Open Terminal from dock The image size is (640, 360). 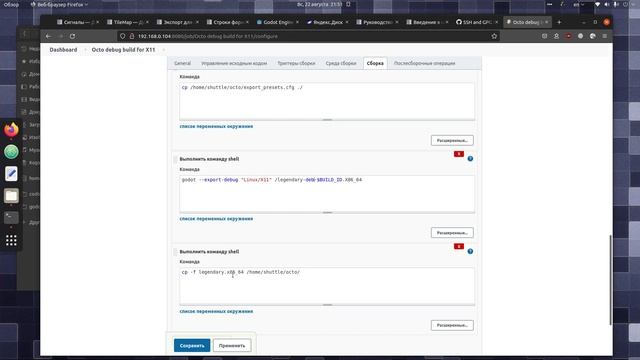pos(11,218)
